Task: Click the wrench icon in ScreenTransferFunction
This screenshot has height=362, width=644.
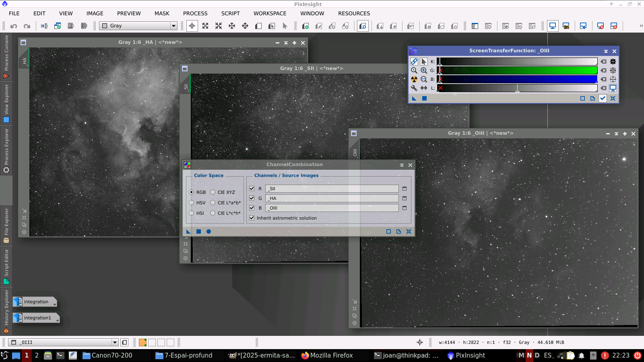Action: pos(414,88)
